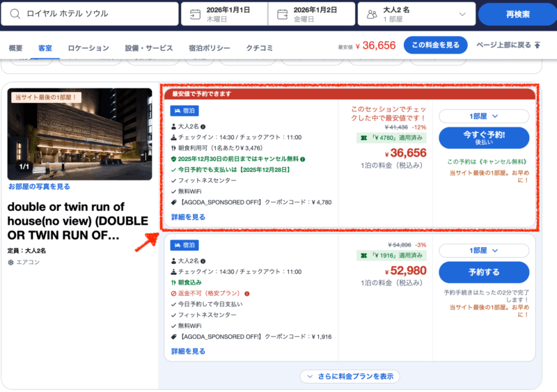The image size is (557, 392).
Task: Click coupon tag icon for ¥1,916 code
Action: tap(173, 336)
